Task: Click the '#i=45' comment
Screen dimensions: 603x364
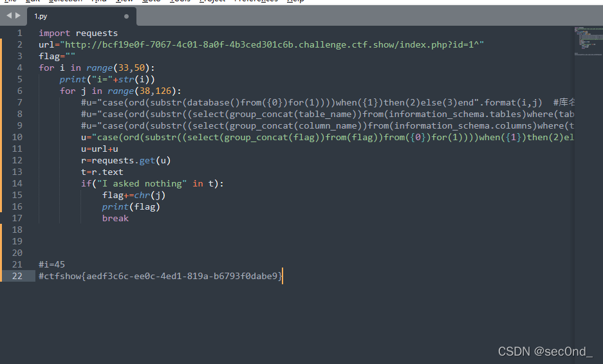Action: (x=52, y=264)
